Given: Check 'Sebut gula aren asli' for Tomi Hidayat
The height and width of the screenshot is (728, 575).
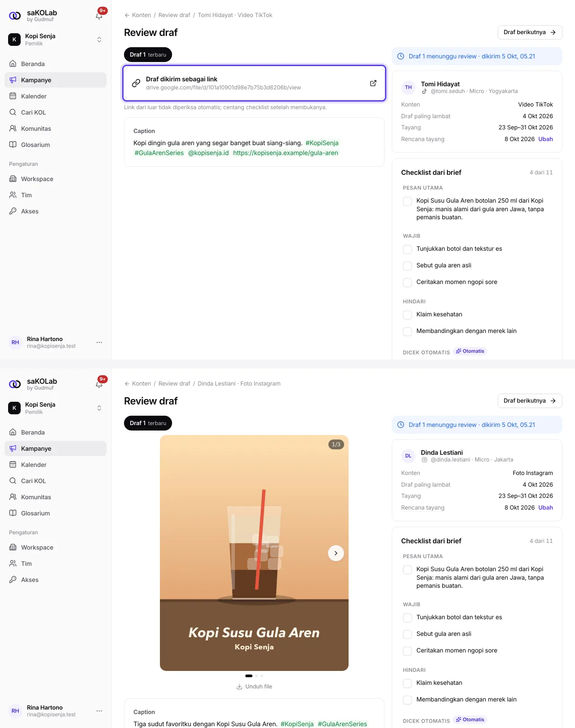Looking at the screenshot, I should pyautogui.click(x=407, y=266).
